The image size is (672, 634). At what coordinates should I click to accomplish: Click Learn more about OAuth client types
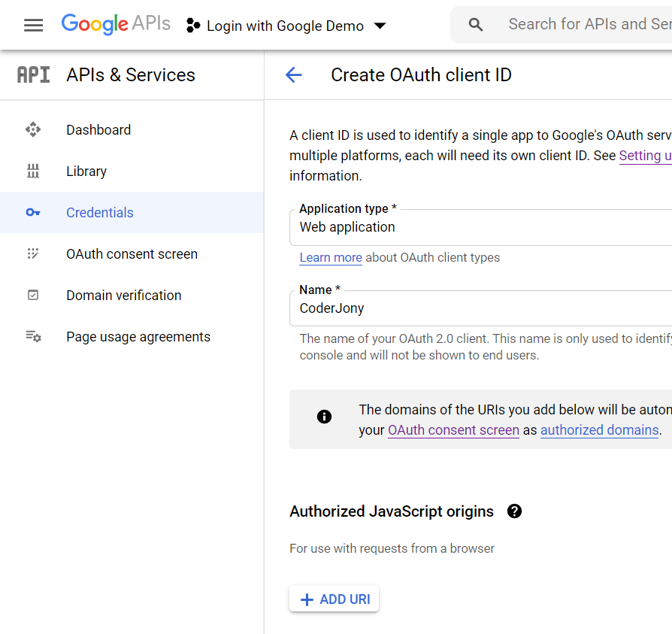coord(331,258)
